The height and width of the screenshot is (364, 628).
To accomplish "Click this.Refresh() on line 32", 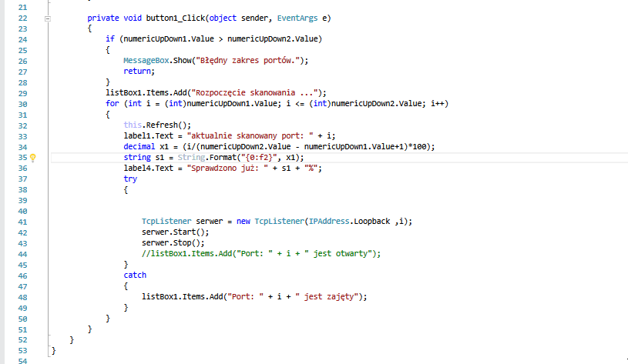I will click(157, 125).
